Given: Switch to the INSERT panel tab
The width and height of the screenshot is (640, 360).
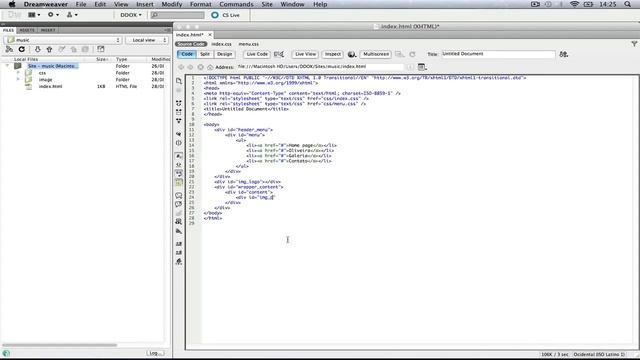Looking at the screenshot, I should point(48,30).
